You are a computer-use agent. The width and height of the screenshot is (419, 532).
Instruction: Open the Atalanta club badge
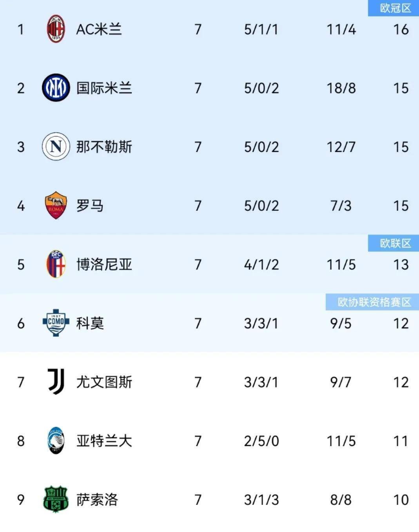coord(56,441)
